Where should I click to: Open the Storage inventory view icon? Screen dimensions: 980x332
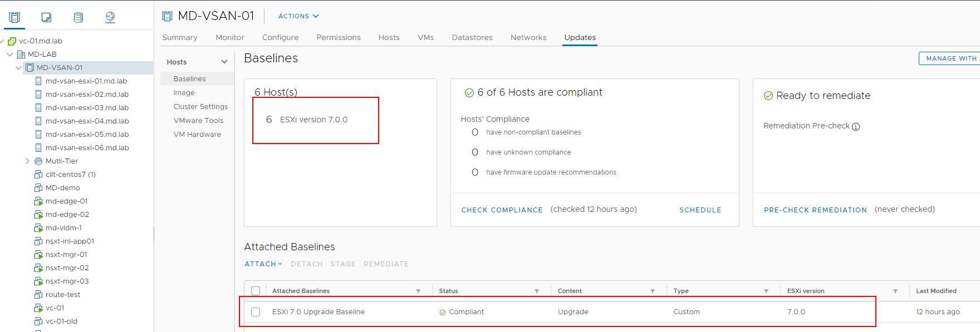(79, 18)
